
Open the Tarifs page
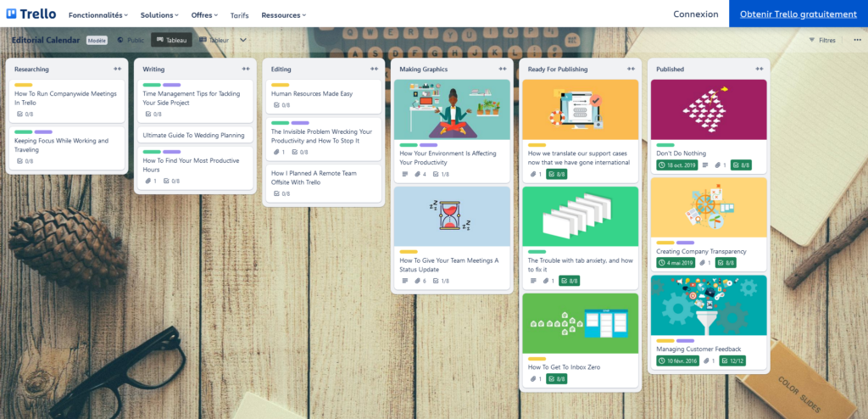240,15
